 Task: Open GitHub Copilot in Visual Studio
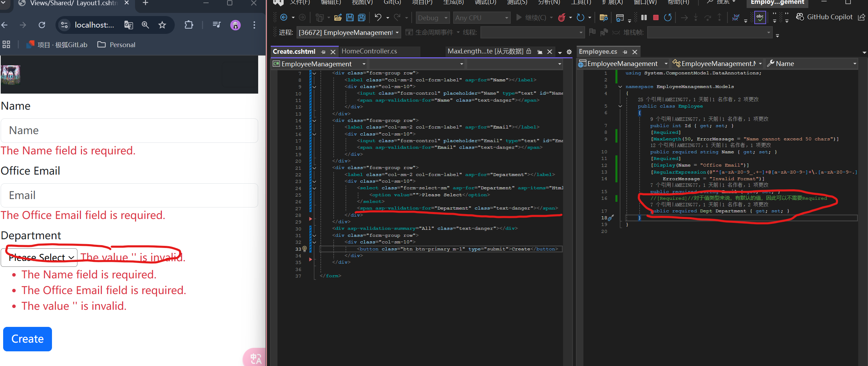[x=824, y=17]
